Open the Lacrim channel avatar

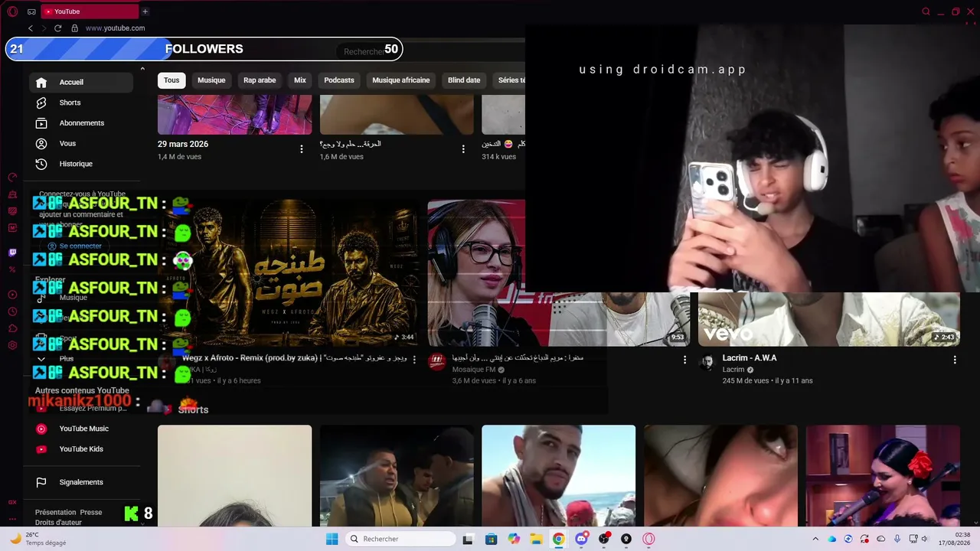click(707, 362)
